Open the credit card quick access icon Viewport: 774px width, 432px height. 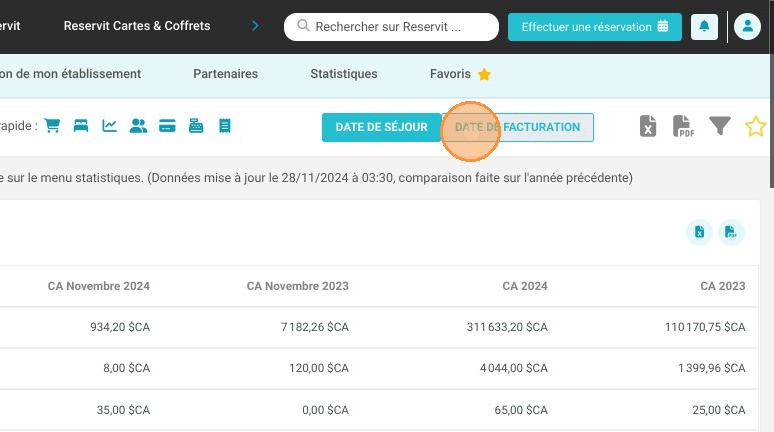167,126
